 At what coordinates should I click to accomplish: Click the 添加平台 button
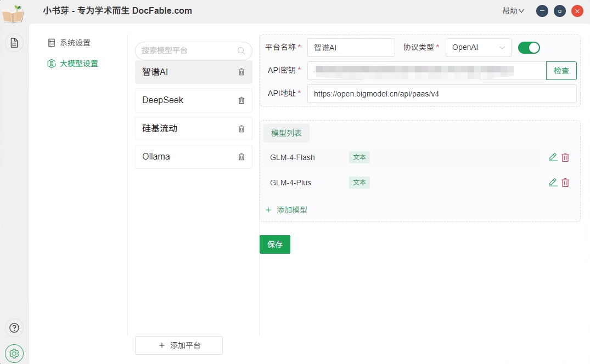pos(179,345)
